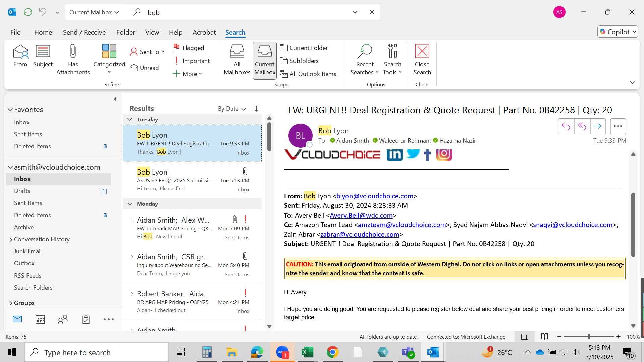Reverse sort direction arrow in Results
This screenshot has width=644, height=362.
tap(256, 109)
